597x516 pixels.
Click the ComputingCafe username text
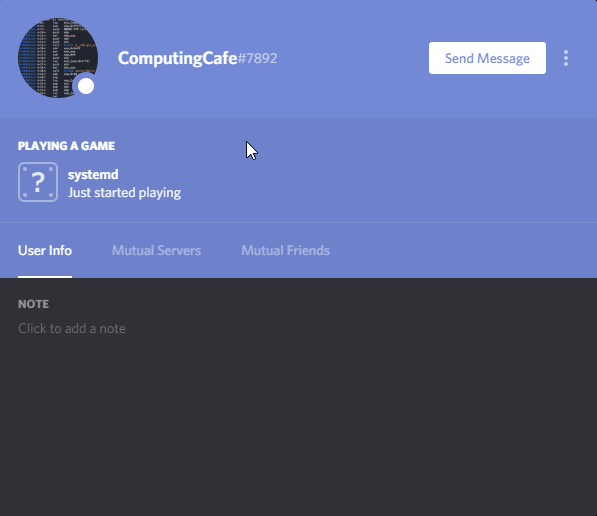click(x=177, y=58)
